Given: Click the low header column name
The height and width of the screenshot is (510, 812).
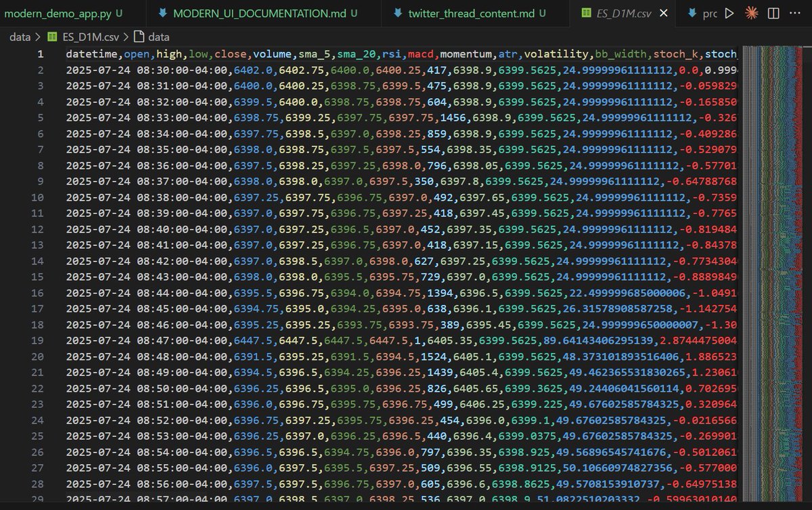Looking at the screenshot, I should tap(198, 54).
